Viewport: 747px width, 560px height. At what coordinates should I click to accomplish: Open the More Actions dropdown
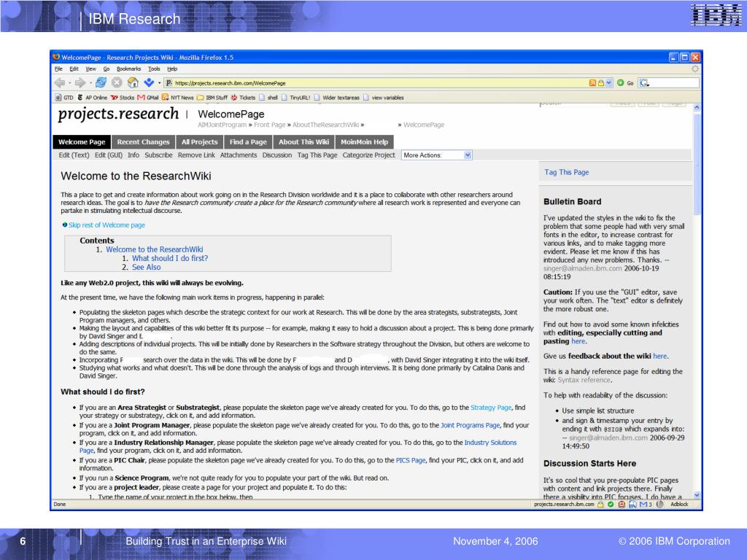(437, 155)
